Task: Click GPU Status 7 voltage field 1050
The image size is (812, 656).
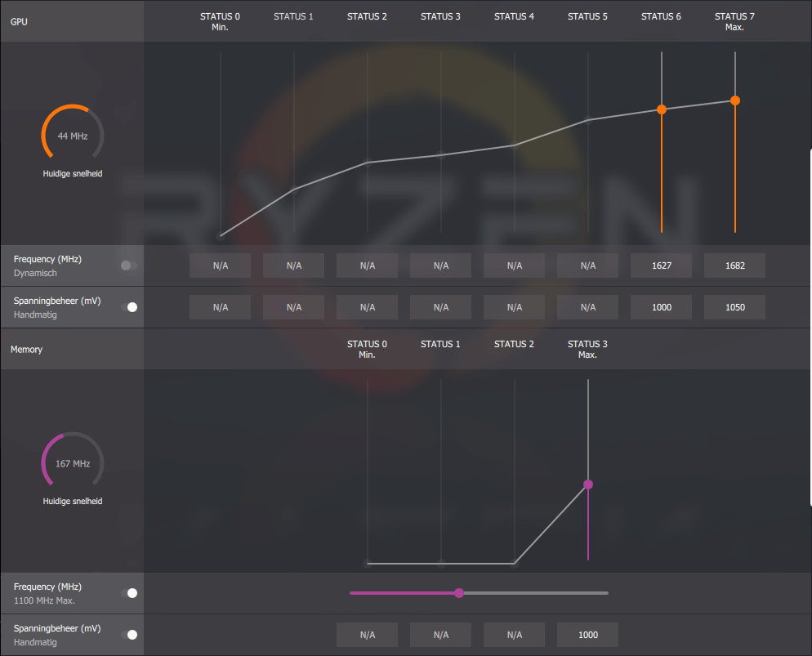Action: [735, 307]
